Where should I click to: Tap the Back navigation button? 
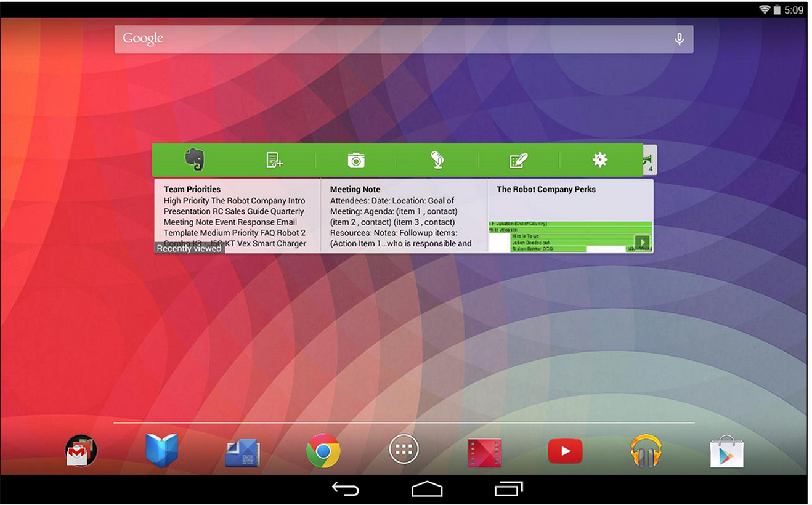[x=345, y=489]
